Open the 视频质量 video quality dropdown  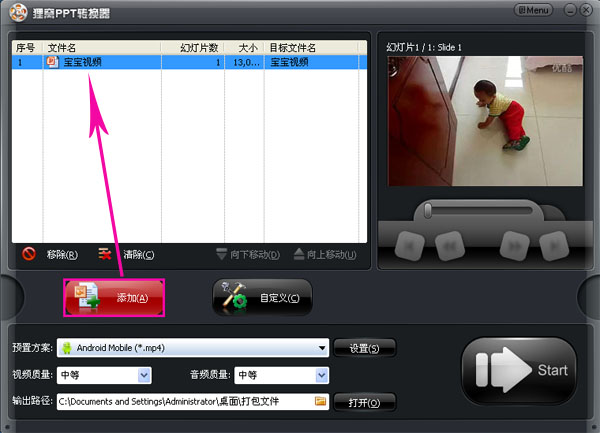point(104,375)
